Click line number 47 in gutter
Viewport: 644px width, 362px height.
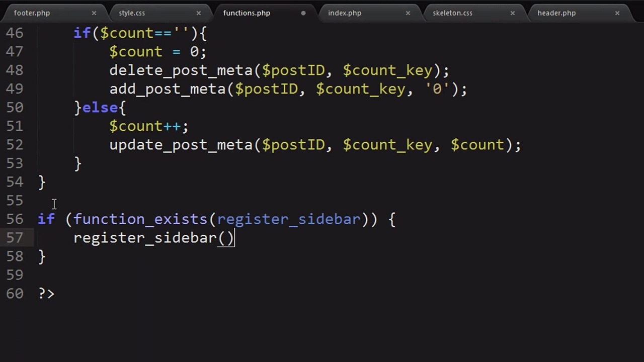click(x=15, y=52)
